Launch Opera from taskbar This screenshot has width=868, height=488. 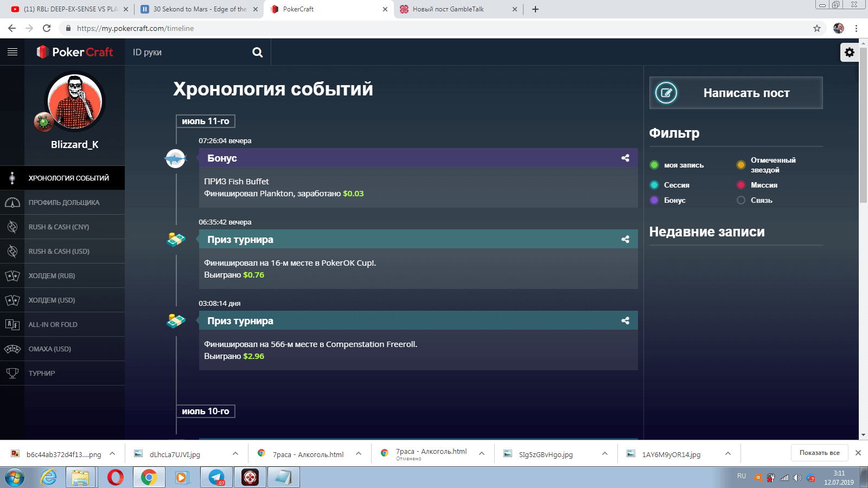(x=116, y=478)
